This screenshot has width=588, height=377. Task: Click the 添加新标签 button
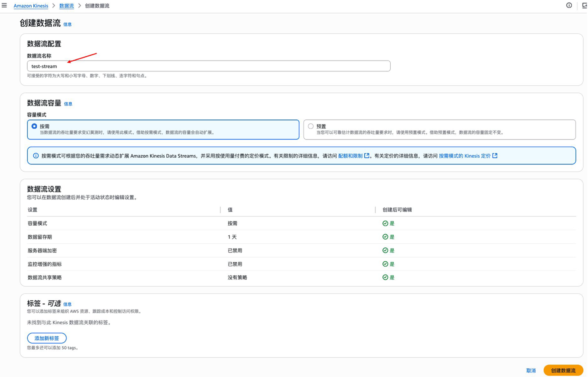click(x=47, y=338)
